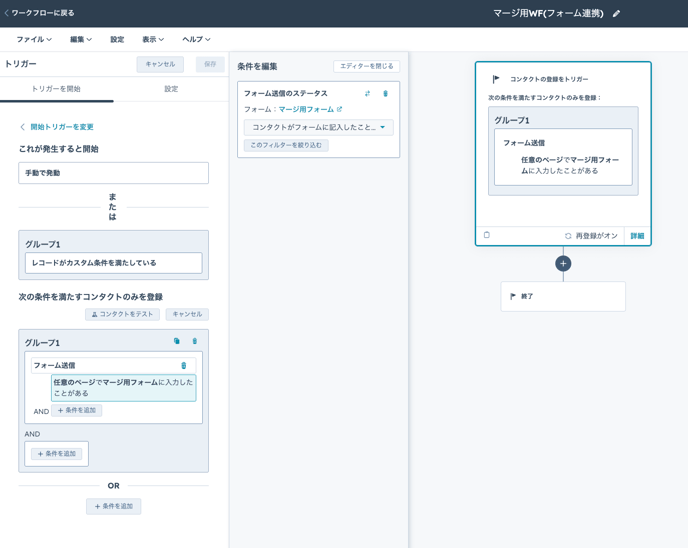Open the ファイル menu
The height and width of the screenshot is (548, 688).
pyautogui.click(x=34, y=40)
